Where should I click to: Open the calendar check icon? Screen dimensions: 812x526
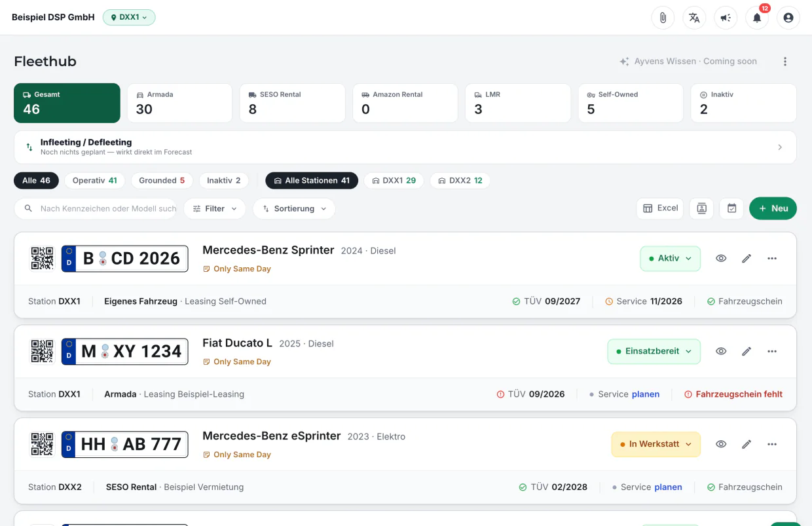(x=732, y=208)
